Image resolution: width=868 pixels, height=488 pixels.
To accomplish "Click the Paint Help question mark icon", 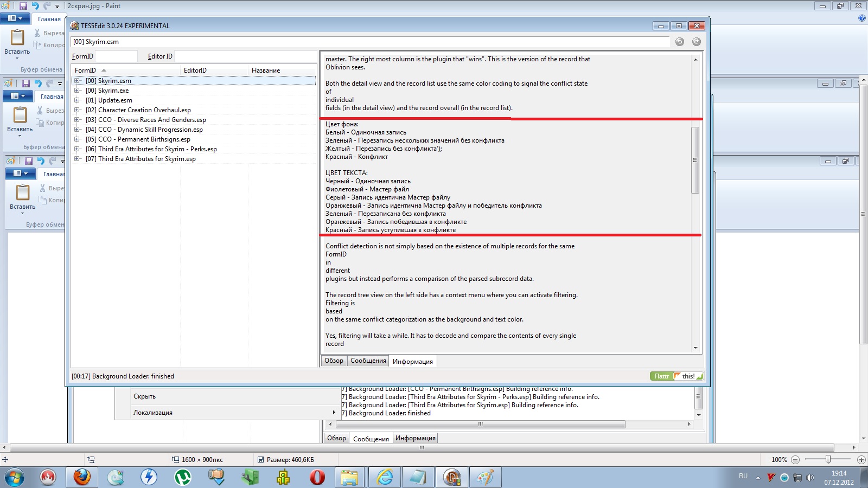I will pos(862,18).
